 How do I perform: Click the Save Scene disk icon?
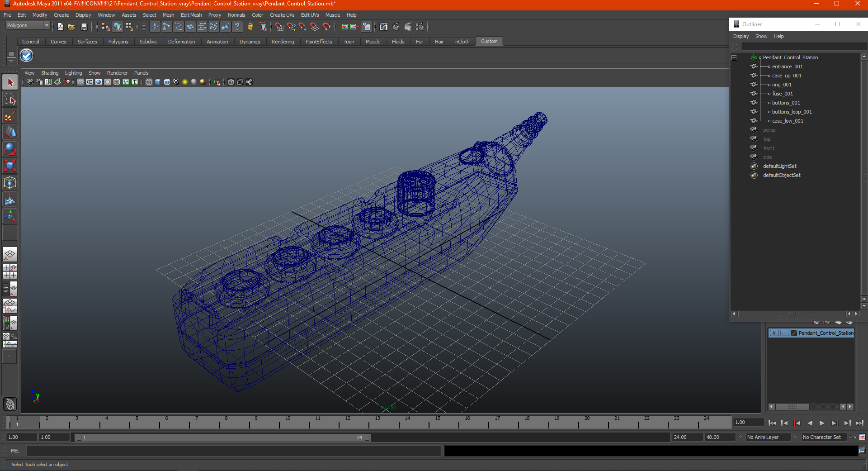[x=84, y=27]
